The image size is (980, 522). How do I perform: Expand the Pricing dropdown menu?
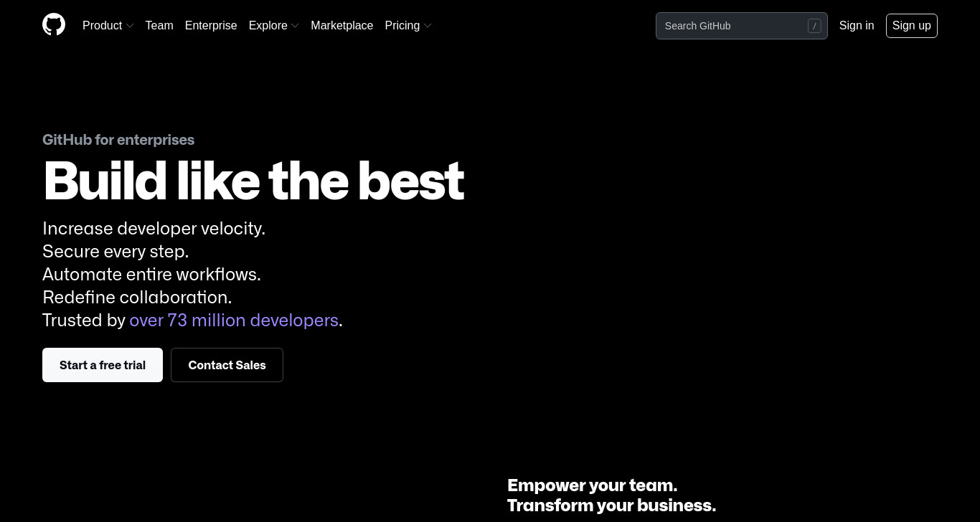(x=408, y=25)
